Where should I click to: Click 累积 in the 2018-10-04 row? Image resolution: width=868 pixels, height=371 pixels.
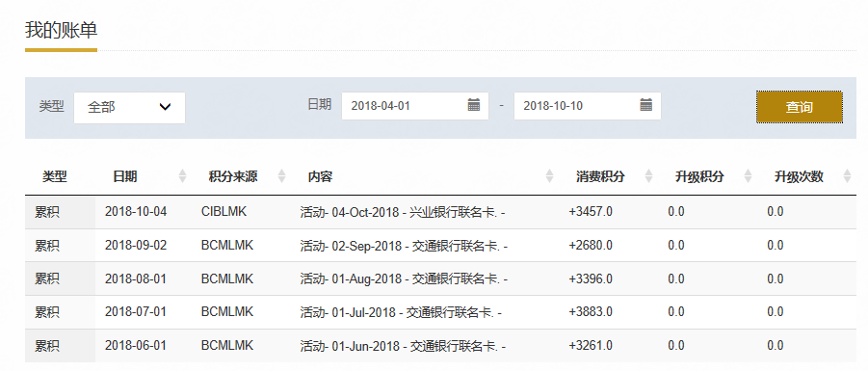[x=47, y=212]
